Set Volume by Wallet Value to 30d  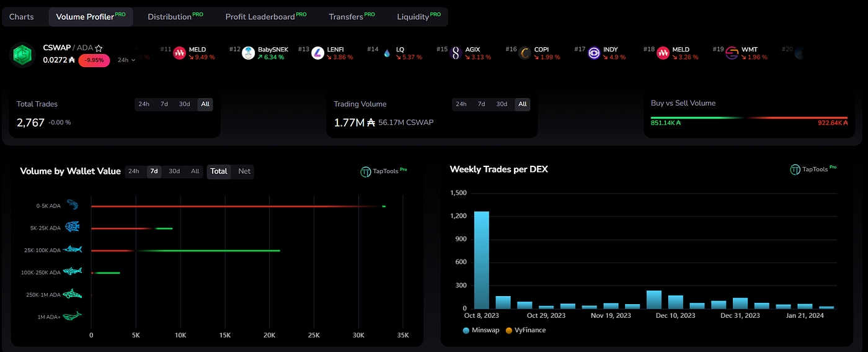(174, 171)
